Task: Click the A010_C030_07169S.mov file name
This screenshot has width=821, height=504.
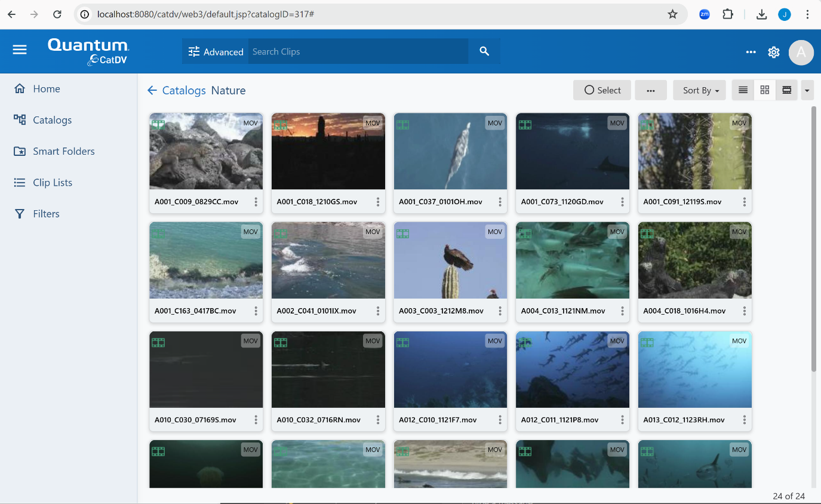Action: click(x=195, y=420)
